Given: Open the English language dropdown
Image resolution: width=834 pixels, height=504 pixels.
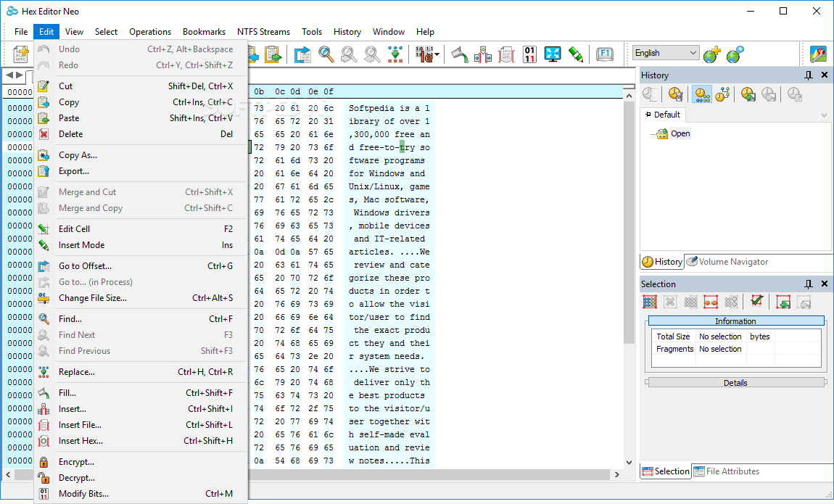Looking at the screenshot, I should [x=666, y=53].
